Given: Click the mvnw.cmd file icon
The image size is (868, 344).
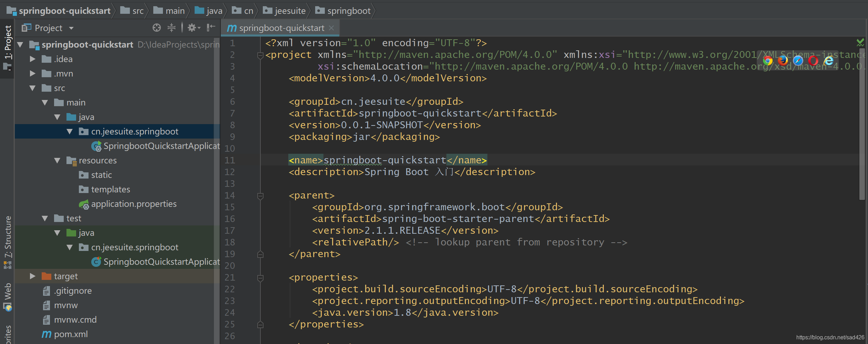Looking at the screenshot, I should (46, 320).
